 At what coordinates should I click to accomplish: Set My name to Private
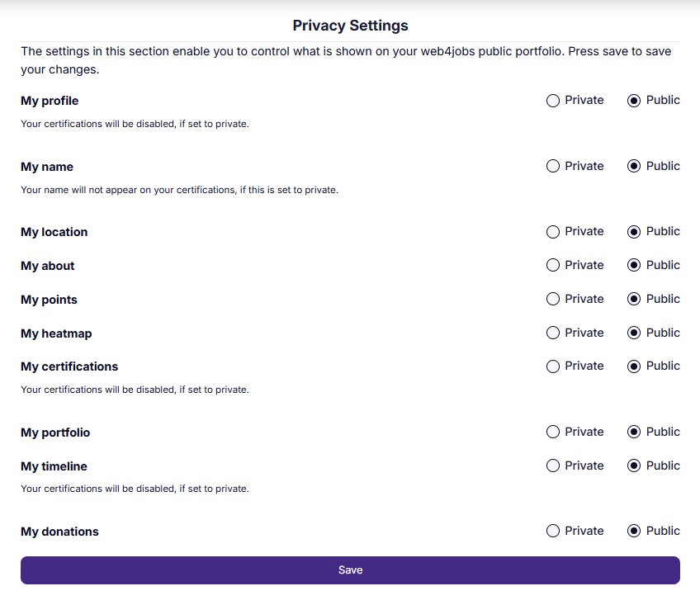pyautogui.click(x=553, y=167)
